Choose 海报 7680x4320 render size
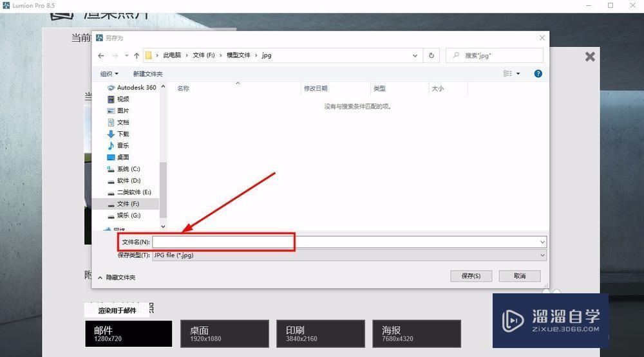The width and height of the screenshot is (644, 357). (417, 334)
